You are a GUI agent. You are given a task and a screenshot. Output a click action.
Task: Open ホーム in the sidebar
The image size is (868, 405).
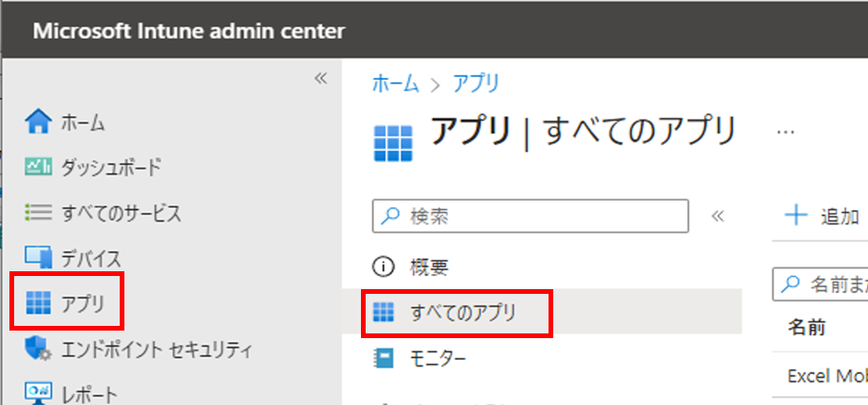click(83, 122)
